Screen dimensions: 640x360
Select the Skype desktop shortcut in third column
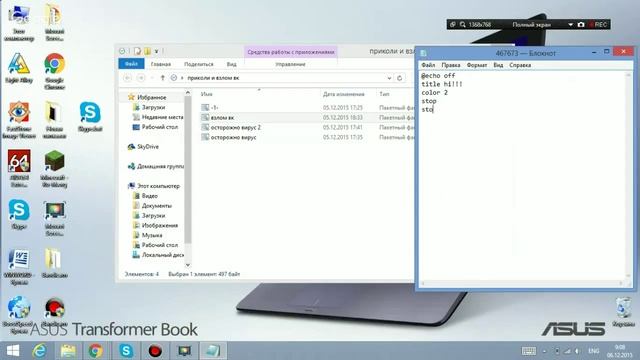pyautogui.click(x=90, y=117)
